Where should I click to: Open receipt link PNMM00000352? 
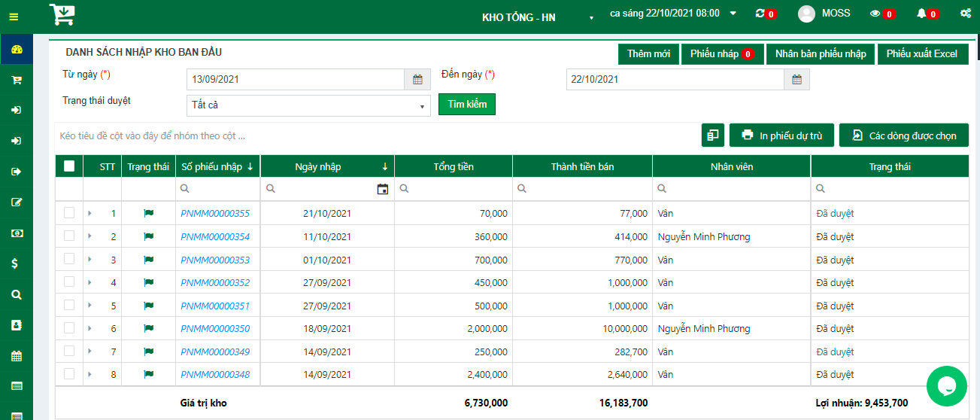[x=215, y=282]
